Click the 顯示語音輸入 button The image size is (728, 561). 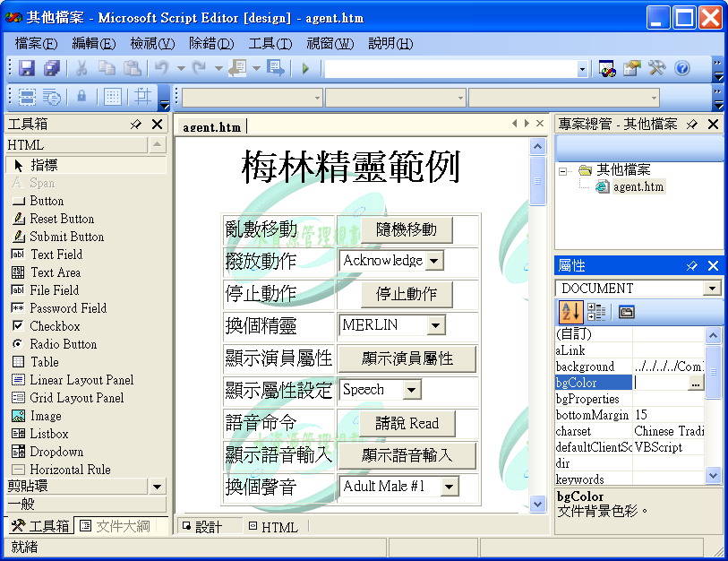[407, 455]
